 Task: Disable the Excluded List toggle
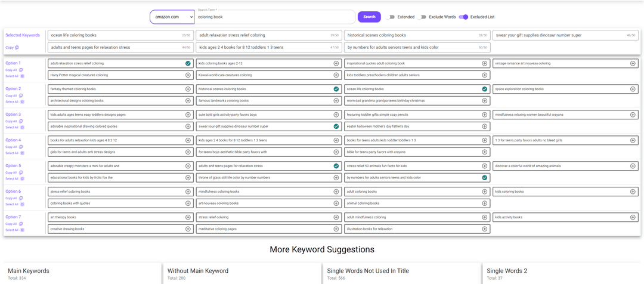[463, 17]
